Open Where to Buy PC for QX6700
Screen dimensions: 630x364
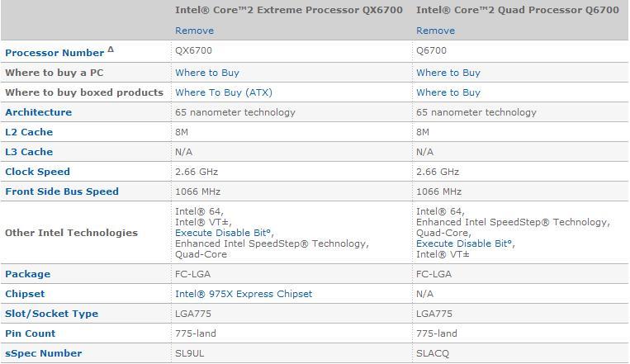(x=207, y=73)
